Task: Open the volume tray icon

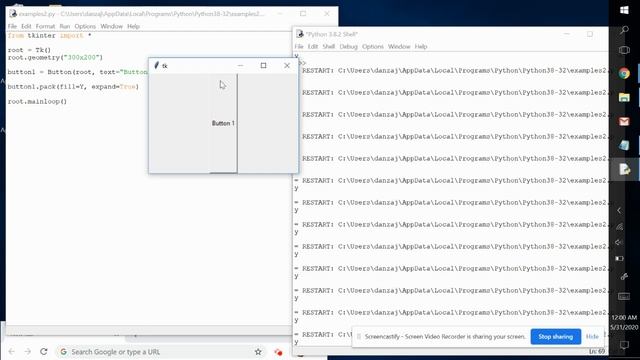Action: coord(619,242)
